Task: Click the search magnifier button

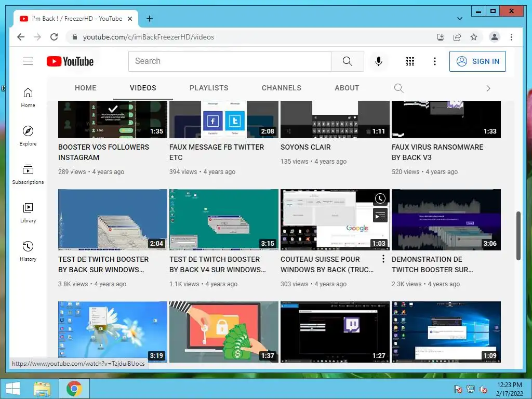Action: (x=347, y=61)
